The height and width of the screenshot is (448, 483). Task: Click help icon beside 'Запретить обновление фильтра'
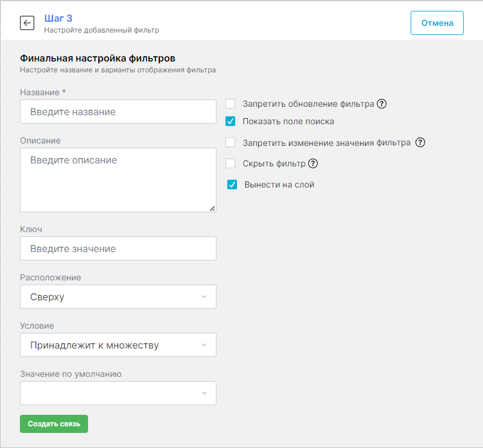(381, 104)
